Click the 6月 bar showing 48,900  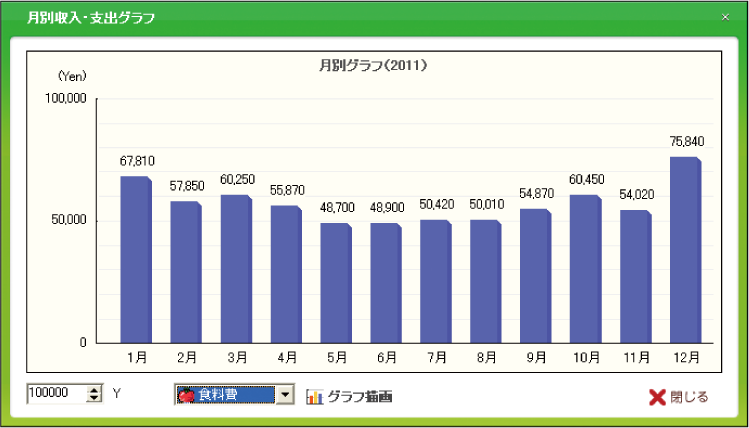385,283
